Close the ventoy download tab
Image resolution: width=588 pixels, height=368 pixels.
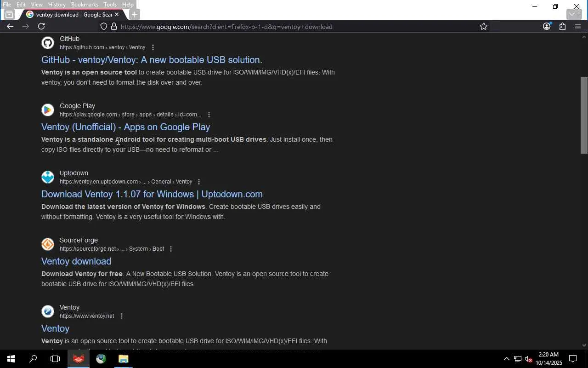point(117,15)
